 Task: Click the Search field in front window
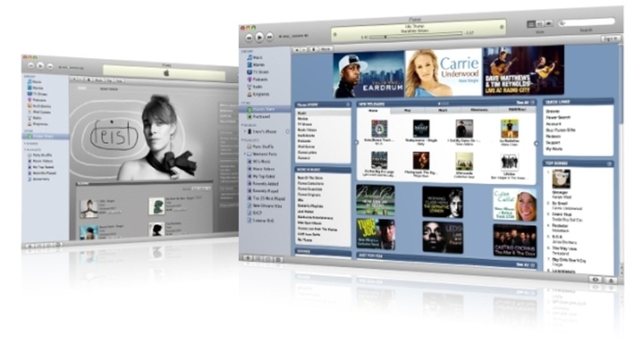coord(586,22)
